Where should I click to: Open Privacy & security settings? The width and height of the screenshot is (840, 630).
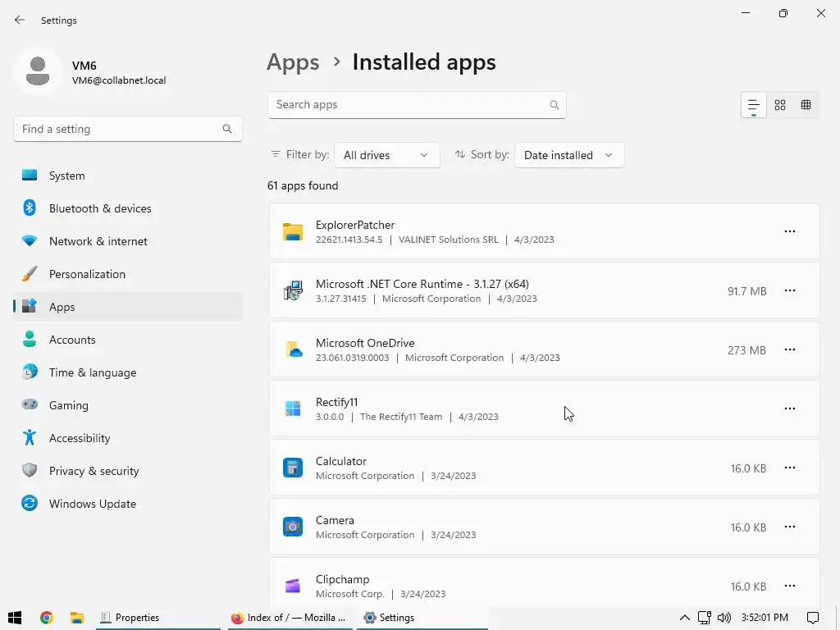click(x=94, y=471)
